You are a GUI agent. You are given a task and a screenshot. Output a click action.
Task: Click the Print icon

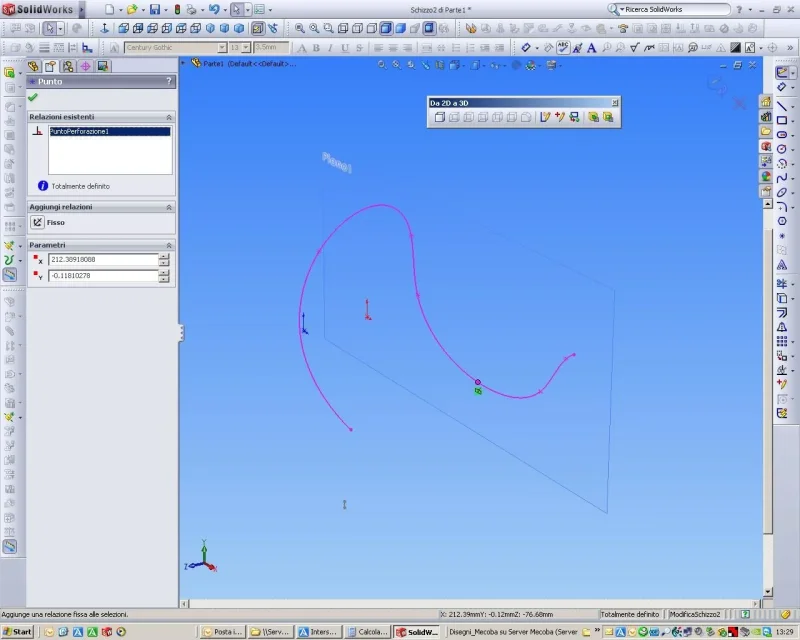tap(191, 9)
